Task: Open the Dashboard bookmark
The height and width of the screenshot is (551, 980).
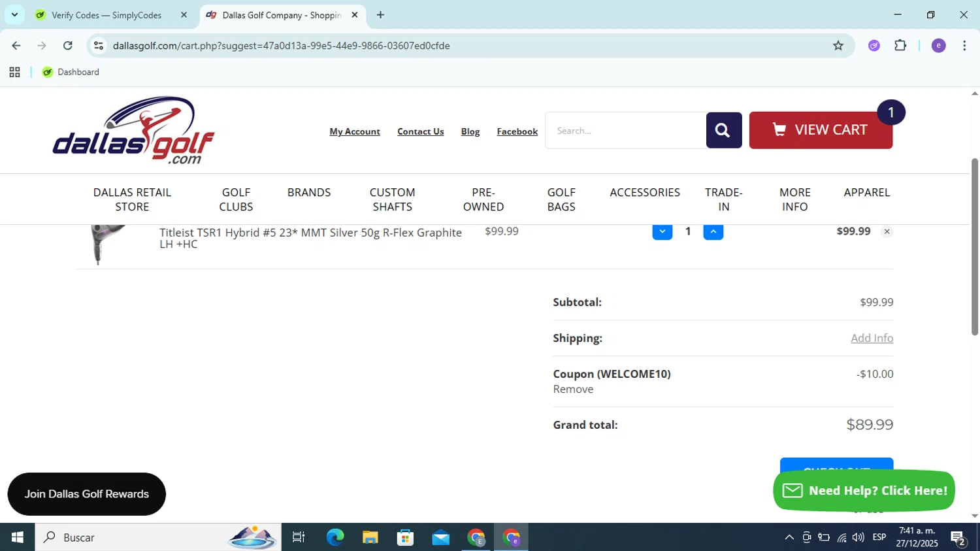Action: click(71, 73)
